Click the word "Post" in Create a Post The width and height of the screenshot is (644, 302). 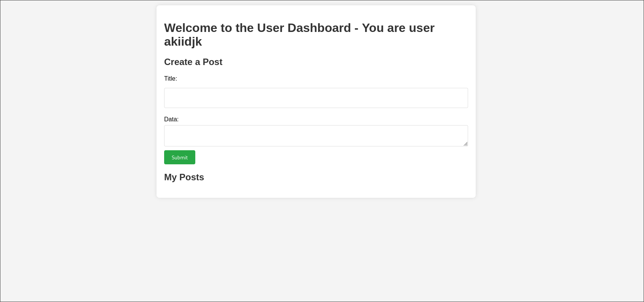[212, 62]
